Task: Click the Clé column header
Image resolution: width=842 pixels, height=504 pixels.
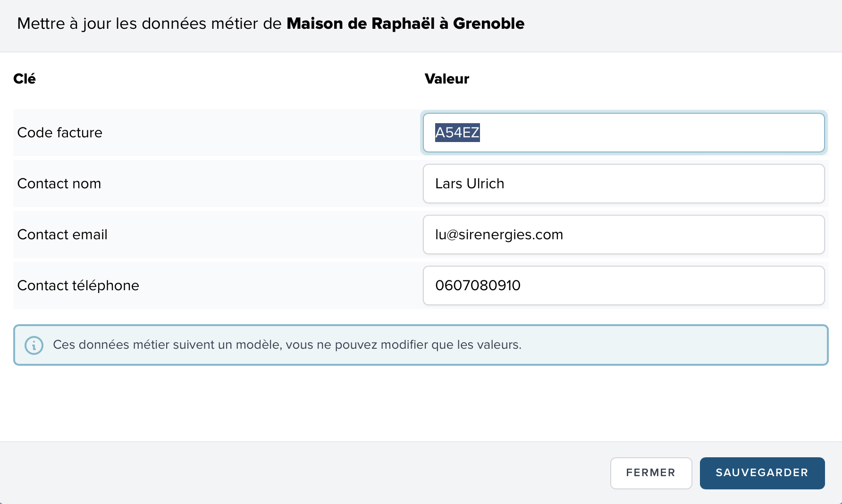Action: pyautogui.click(x=25, y=79)
